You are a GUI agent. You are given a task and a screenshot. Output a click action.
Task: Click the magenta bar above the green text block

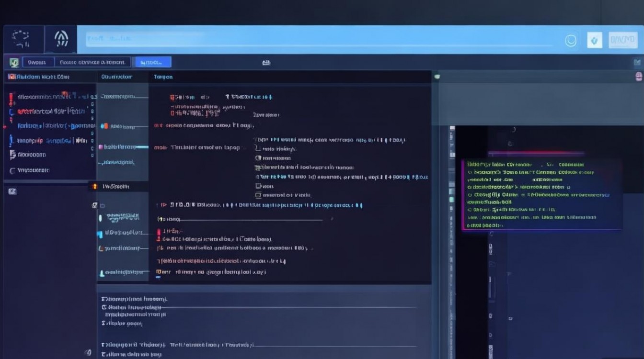tap(536, 154)
